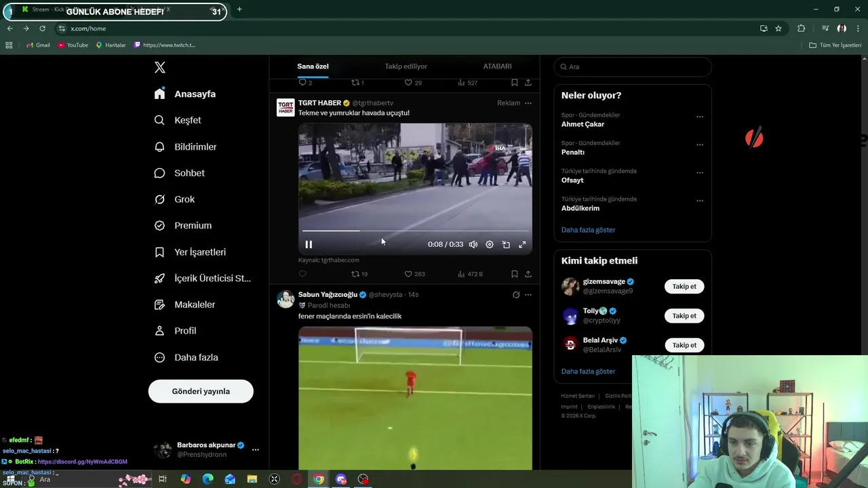868x488 pixels.
Task: Seek on the video progress bar
Action: point(415,231)
